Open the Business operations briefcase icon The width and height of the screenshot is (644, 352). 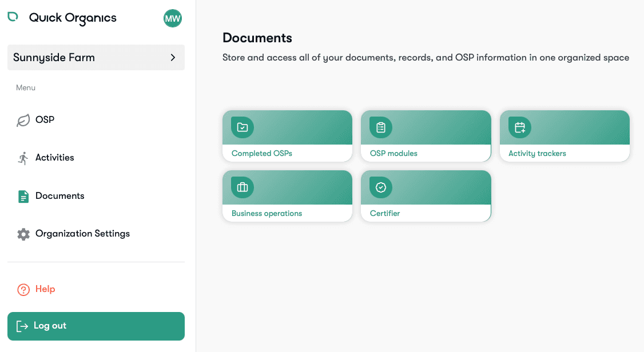pos(241,187)
